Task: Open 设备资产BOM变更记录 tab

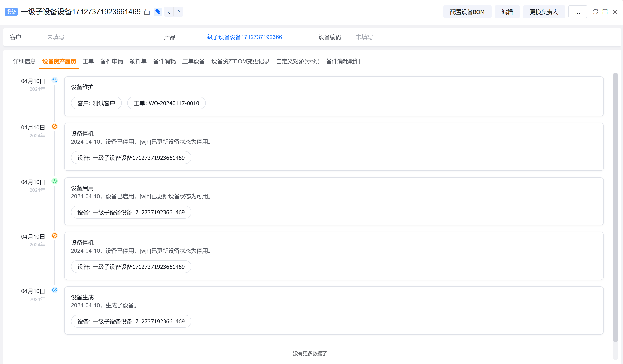Action: (x=240, y=61)
